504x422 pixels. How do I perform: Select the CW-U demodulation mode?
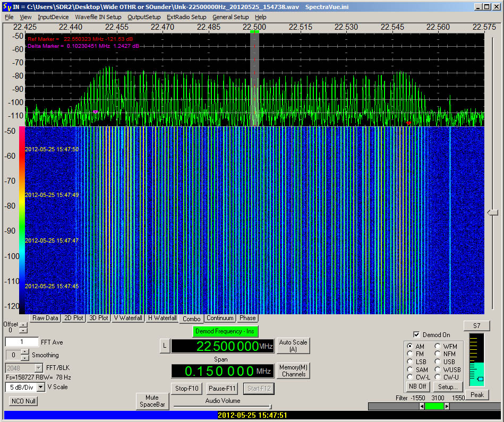438,377
